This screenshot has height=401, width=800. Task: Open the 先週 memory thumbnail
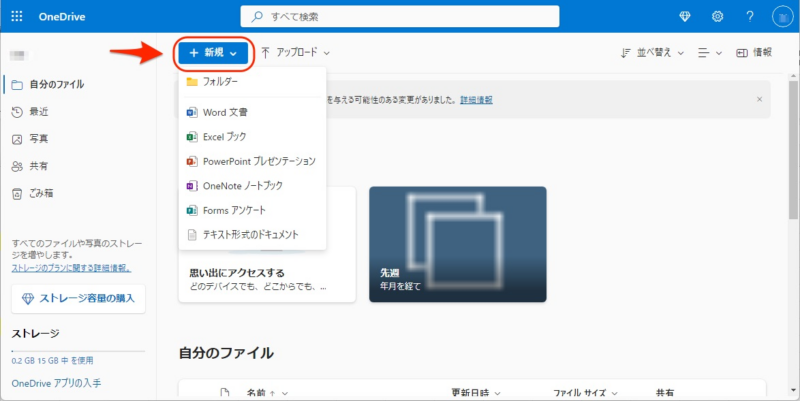[458, 244]
